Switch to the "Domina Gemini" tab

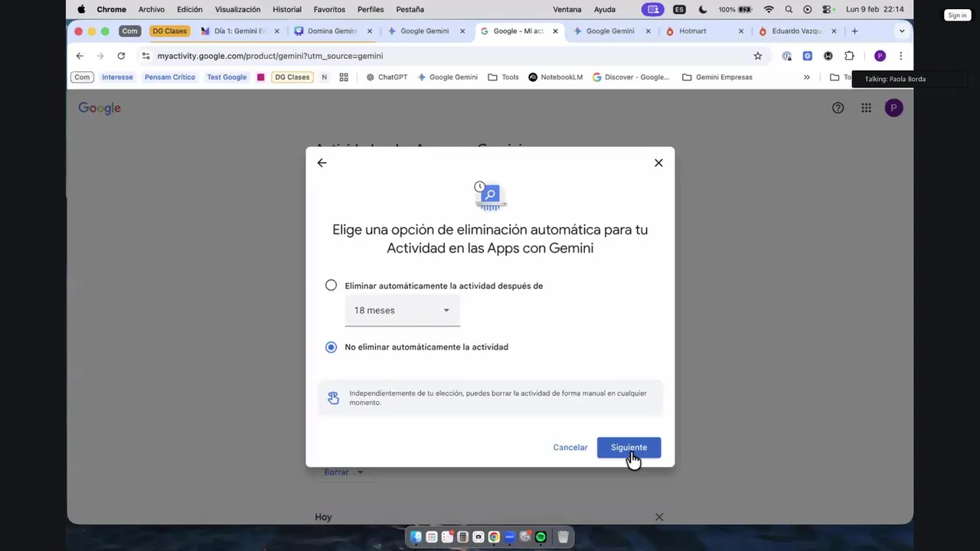pyautogui.click(x=332, y=31)
